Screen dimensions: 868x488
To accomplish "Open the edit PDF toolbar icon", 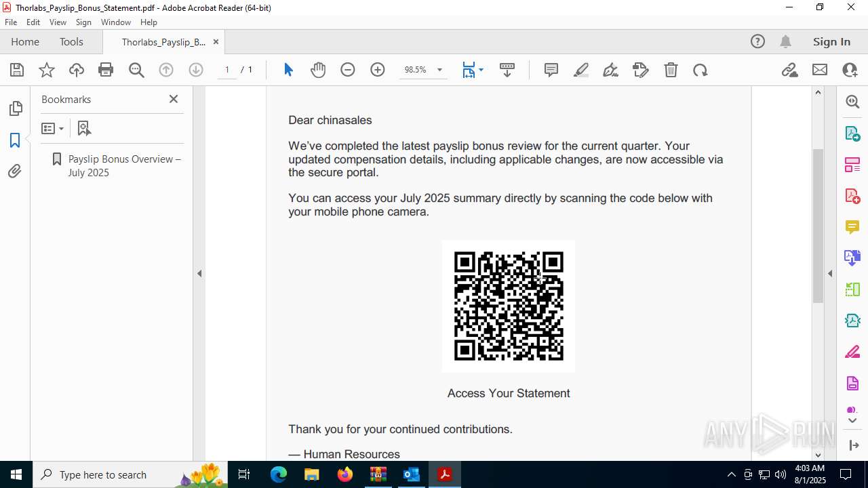I will click(x=641, y=70).
